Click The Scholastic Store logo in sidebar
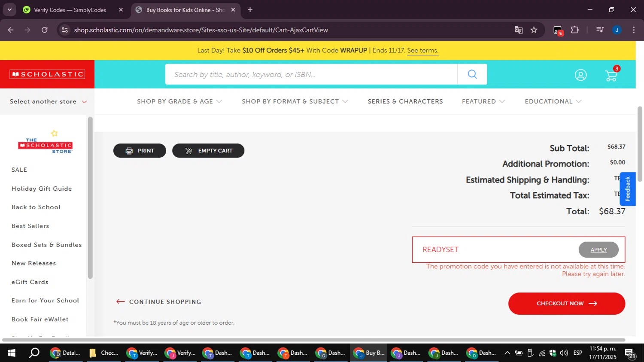 coord(45,142)
